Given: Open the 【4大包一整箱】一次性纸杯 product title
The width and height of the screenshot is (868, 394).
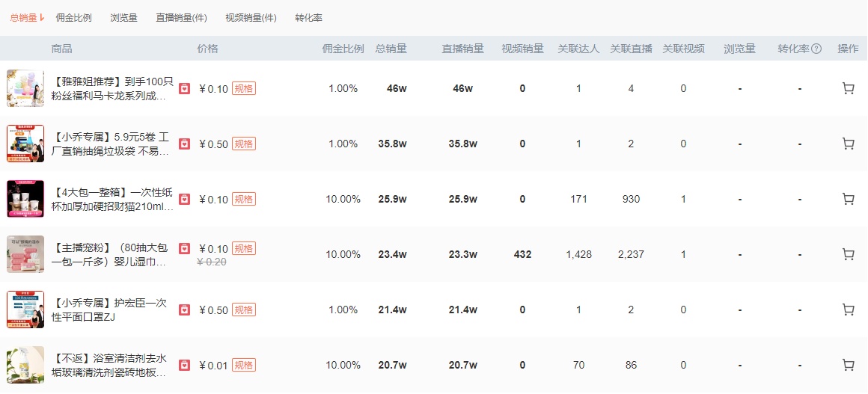Looking at the screenshot, I should pos(112,199).
